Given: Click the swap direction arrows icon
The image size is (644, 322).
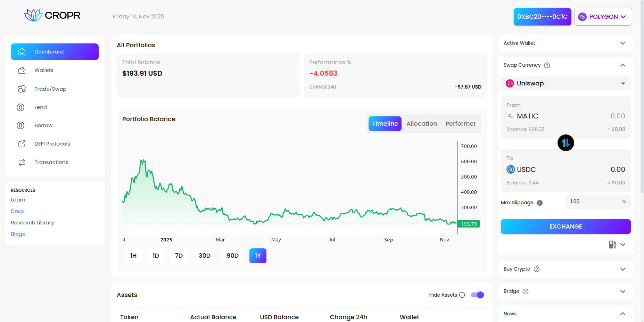Looking at the screenshot, I should coord(565,143).
